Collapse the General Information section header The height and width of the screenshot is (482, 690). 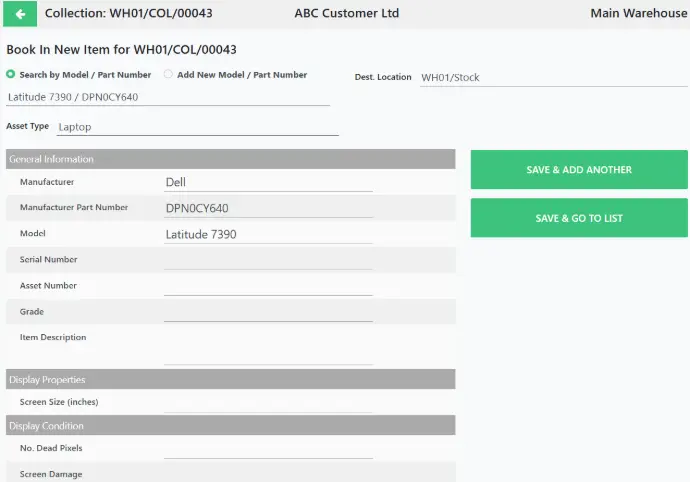(231, 159)
